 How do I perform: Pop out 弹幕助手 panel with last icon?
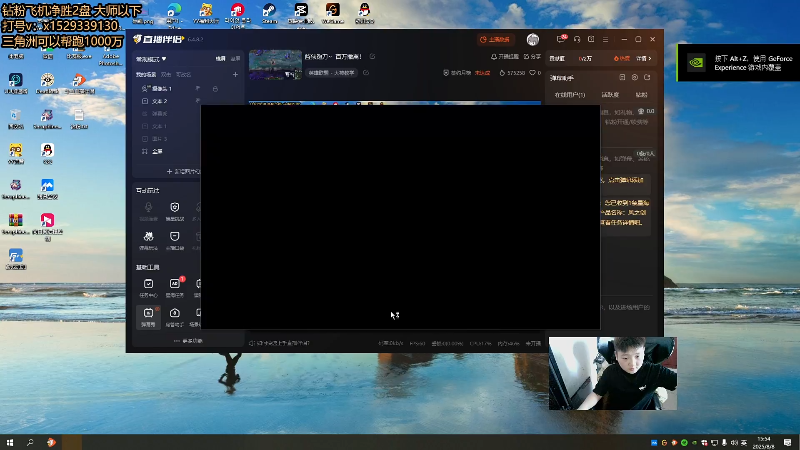tap(647, 78)
